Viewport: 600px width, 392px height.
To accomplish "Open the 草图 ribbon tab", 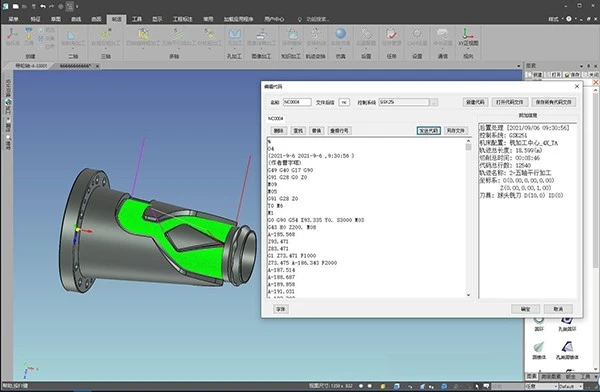I will click(55, 19).
